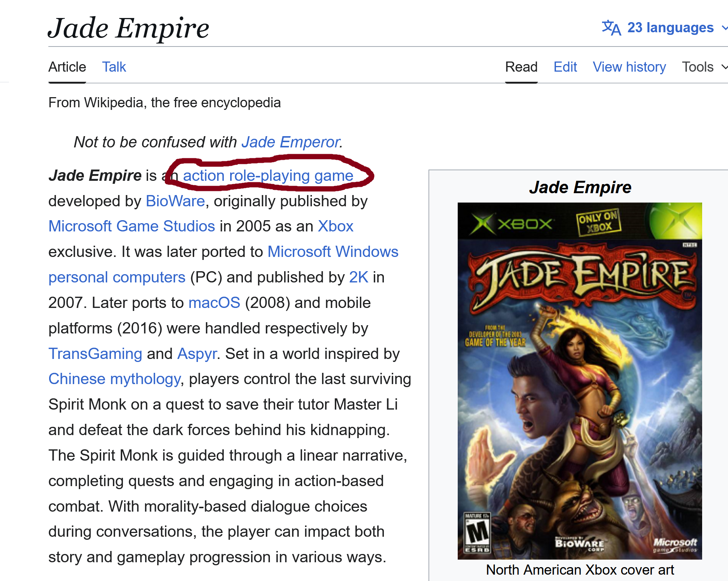This screenshot has width=728, height=581.
Task: Switch to the Talk tab
Action: pyautogui.click(x=114, y=67)
